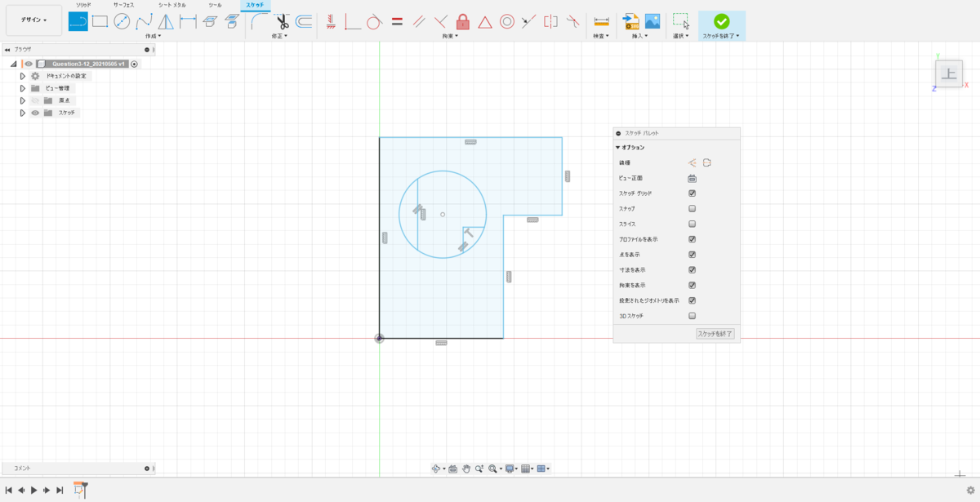Open the 修正 dropdown menu
The image size is (980, 502).
click(280, 36)
